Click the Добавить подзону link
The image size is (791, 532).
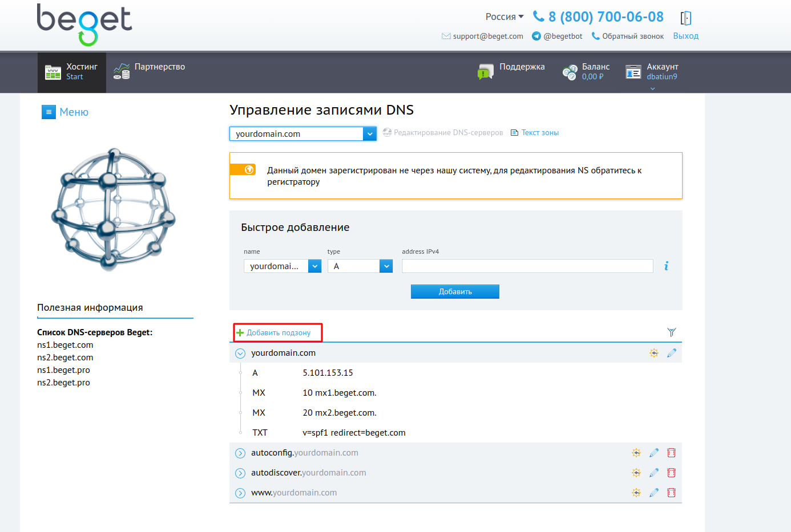tap(278, 333)
